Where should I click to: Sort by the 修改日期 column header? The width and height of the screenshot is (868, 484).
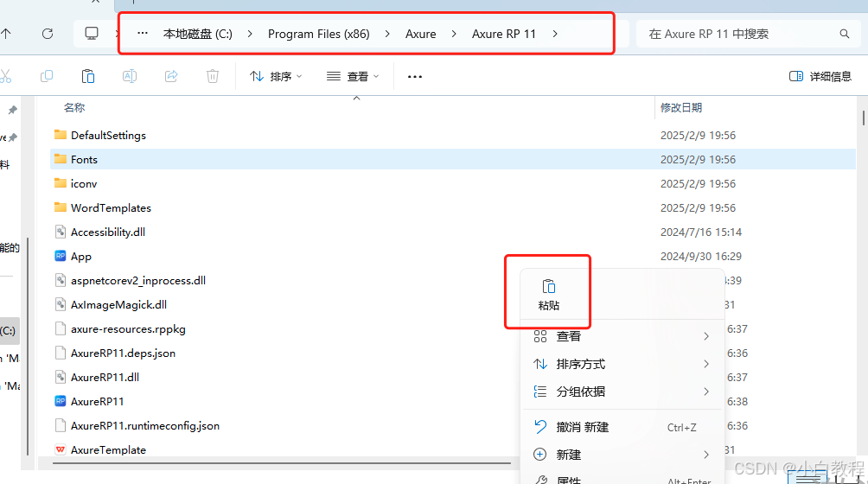(681, 107)
